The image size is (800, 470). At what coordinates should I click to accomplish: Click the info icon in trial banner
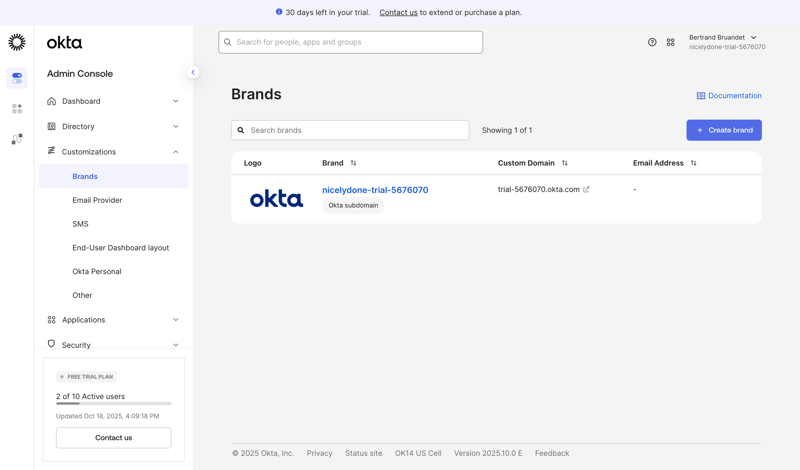tap(279, 12)
